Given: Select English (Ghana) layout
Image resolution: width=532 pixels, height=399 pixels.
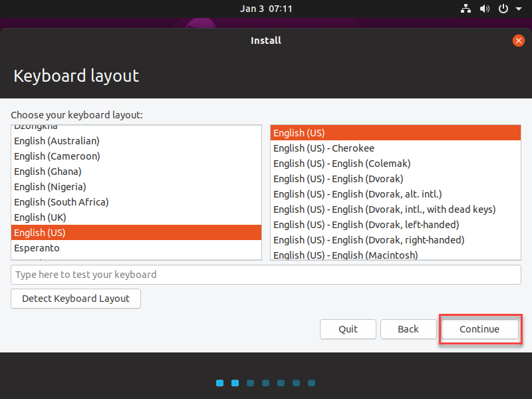Looking at the screenshot, I should click(x=136, y=172).
